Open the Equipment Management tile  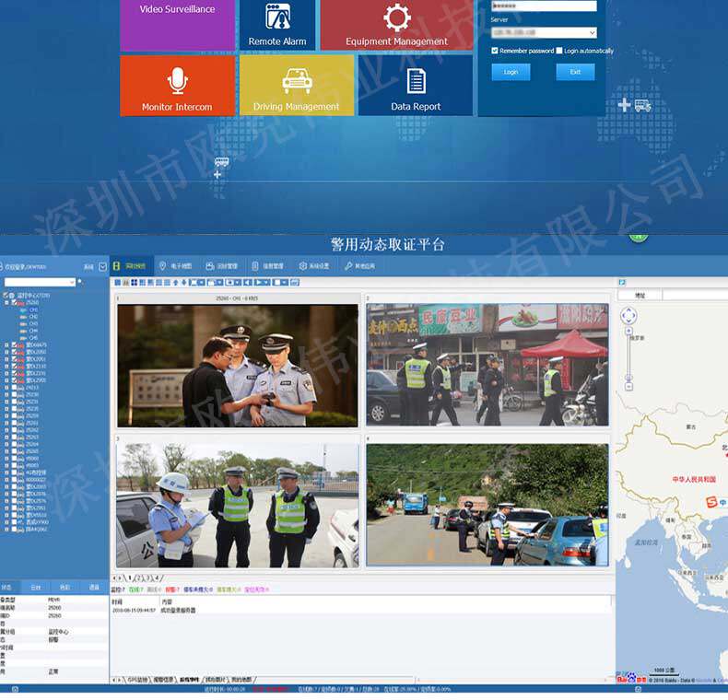(x=396, y=25)
